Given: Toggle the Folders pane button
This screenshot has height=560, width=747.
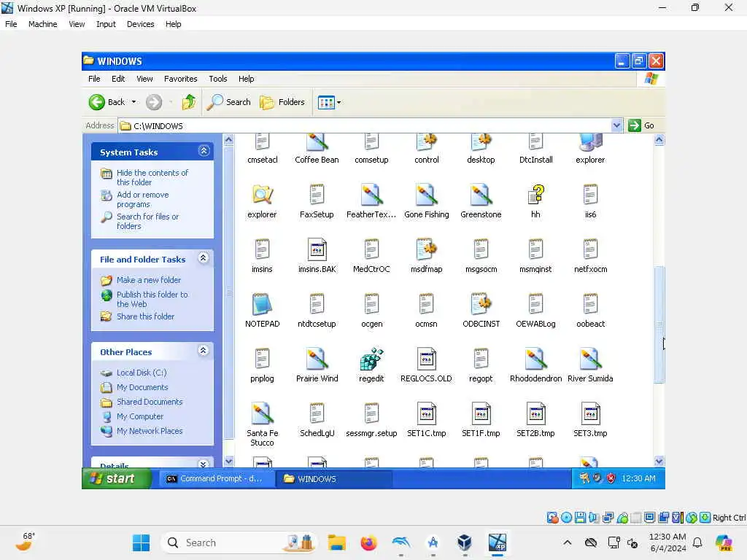Looking at the screenshot, I should tap(282, 102).
